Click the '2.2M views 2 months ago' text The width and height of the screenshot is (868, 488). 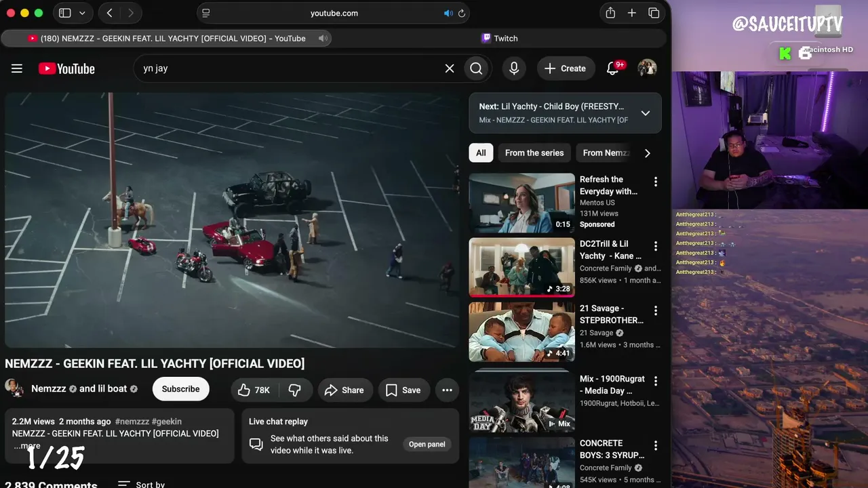pyautogui.click(x=61, y=422)
